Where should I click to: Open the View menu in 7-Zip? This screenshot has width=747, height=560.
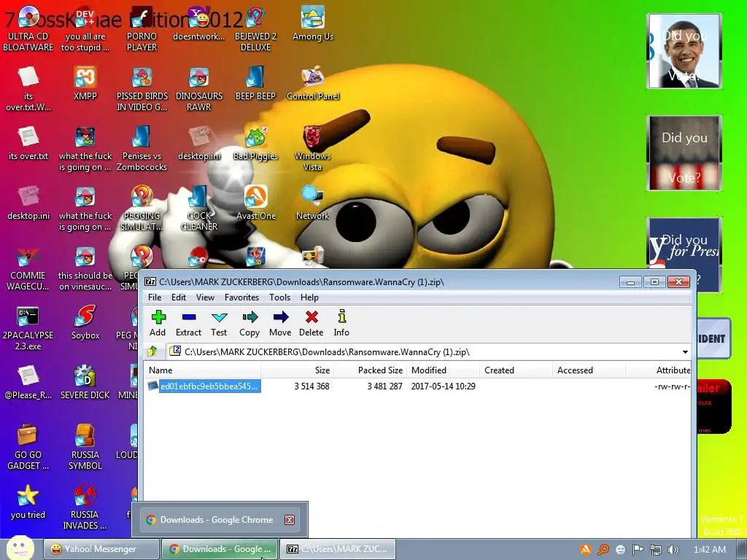(x=205, y=297)
